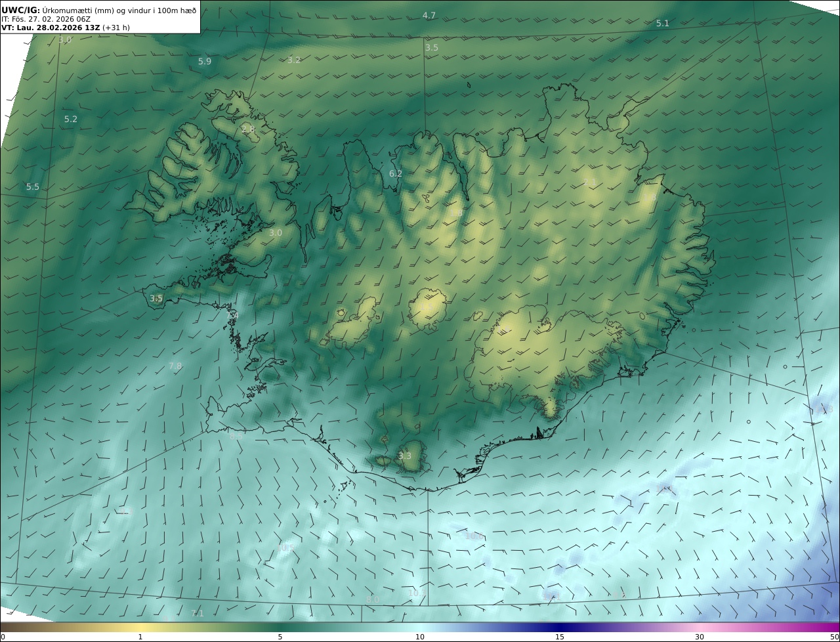The image size is (840, 642).
Task: Click the map value '2.8'
Action: (248, 129)
